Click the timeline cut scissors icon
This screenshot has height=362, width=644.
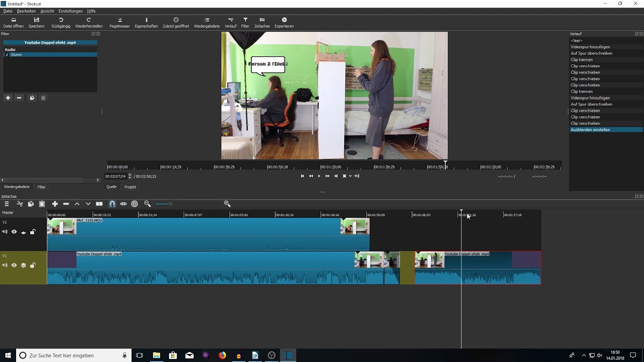pos(20,204)
